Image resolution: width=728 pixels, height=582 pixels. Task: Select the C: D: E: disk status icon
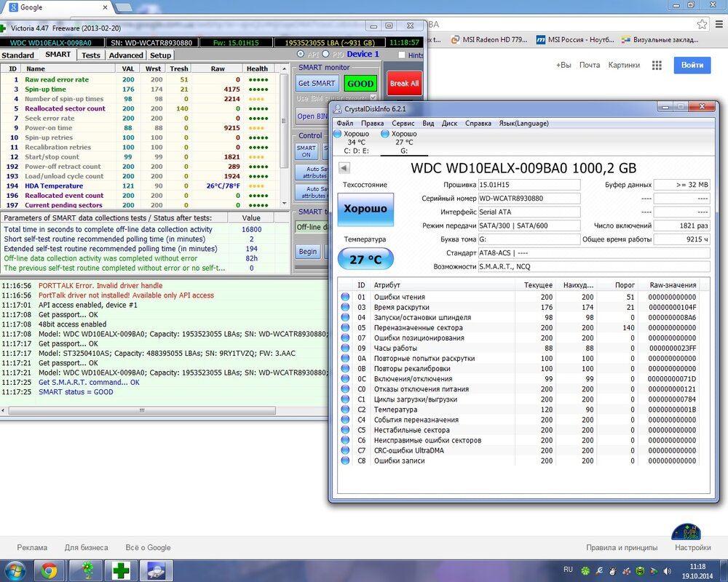point(337,135)
